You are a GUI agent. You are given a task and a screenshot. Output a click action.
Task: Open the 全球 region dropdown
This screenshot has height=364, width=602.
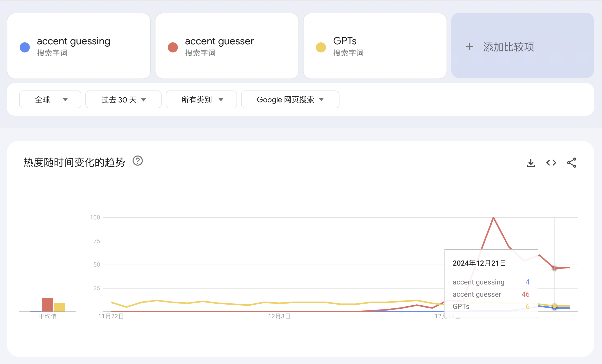pyautogui.click(x=50, y=99)
